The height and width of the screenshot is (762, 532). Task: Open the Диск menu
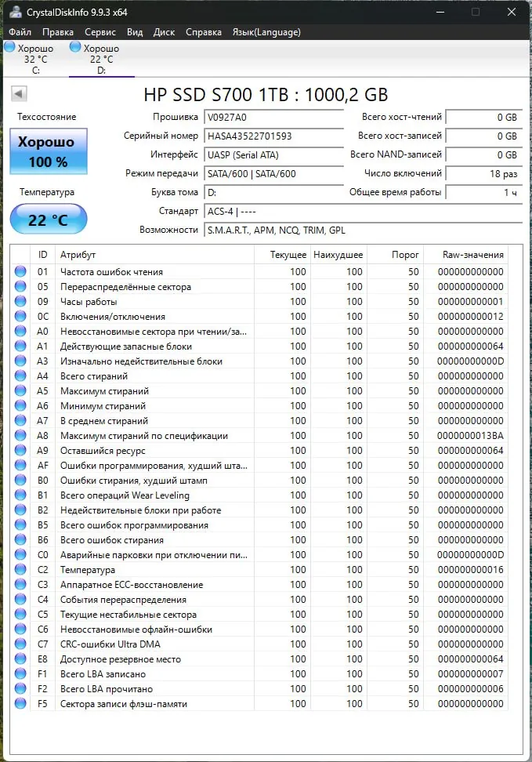point(164,32)
